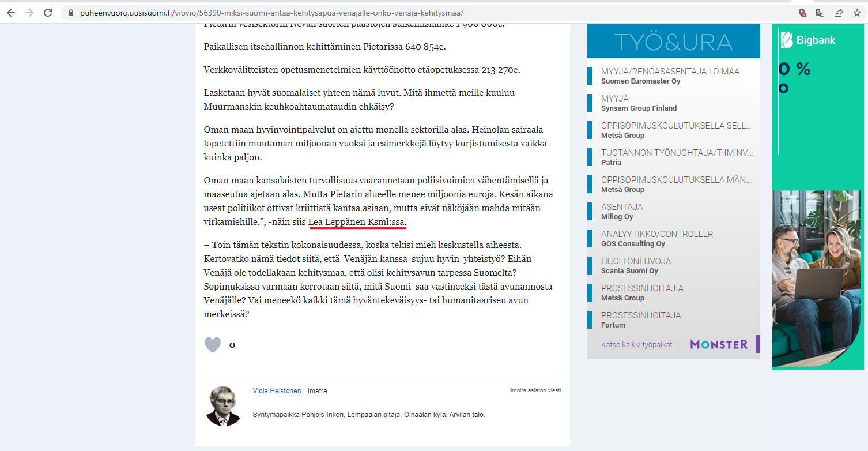Viewport: 868px width, 451px height.
Task: Bookmark this page with the star icon
Action: (857, 13)
